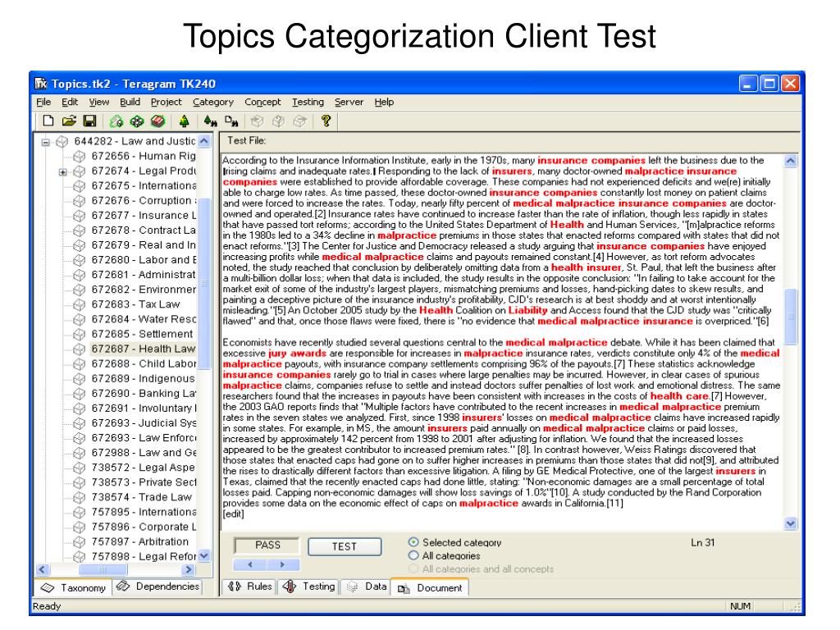The image size is (840, 630).
Task: Switch to the Taxonomy tab
Action: [73, 587]
